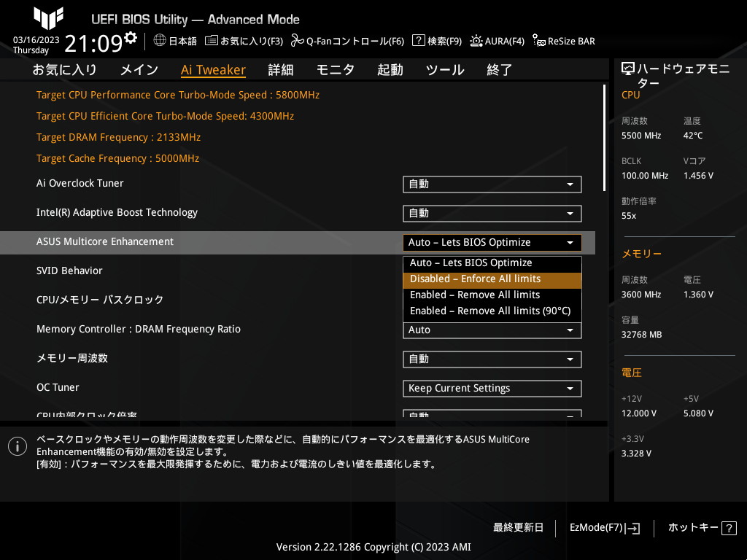Select Auto – Lets BIOS Optimize option
Screen dimensions: 747x560
click(x=492, y=262)
